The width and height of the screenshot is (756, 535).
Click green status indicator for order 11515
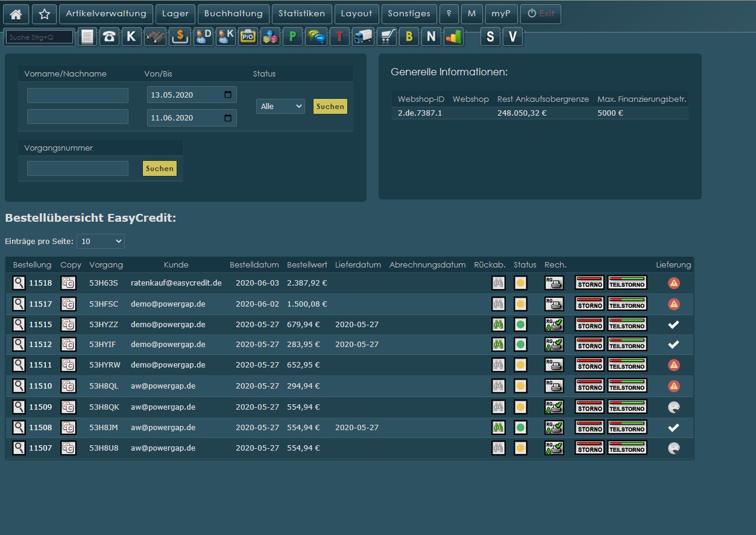[520, 324]
